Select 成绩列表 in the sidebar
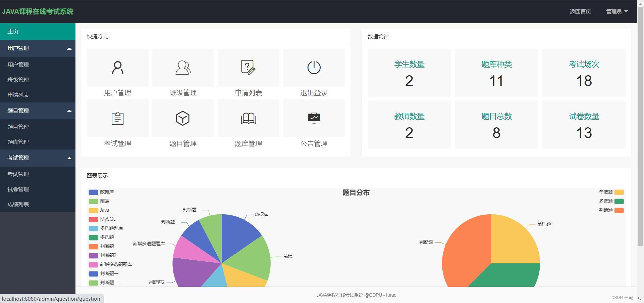This screenshot has width=644, height=303. (38, 204)
